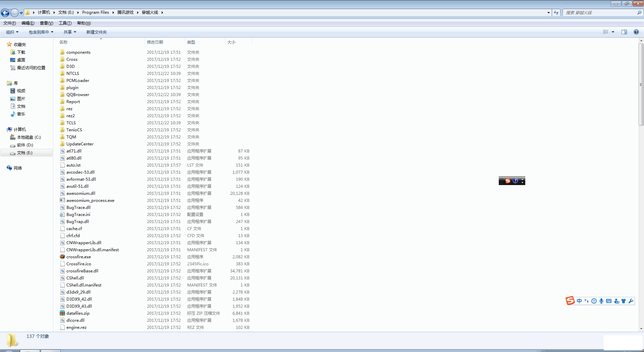Click the 新建文件夹 button
Image resolution: width=644 pixels, height=352 pixels.
coord(97,32)
